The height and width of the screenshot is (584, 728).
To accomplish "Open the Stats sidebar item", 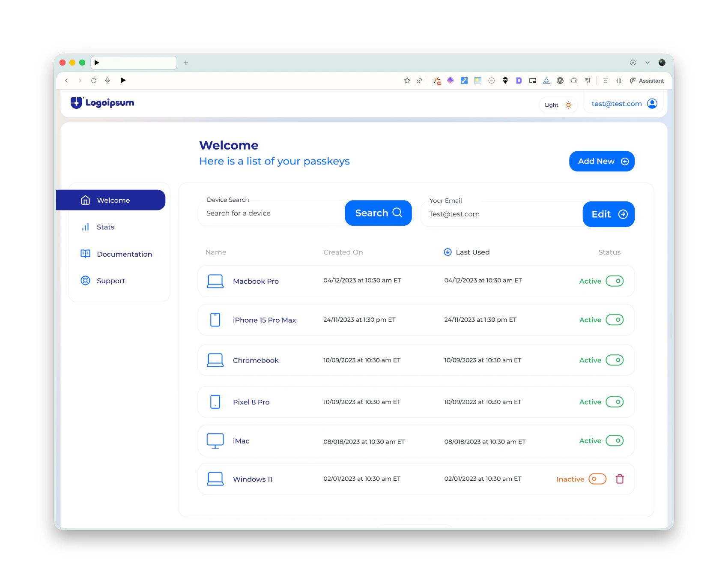I will point(98,227).
